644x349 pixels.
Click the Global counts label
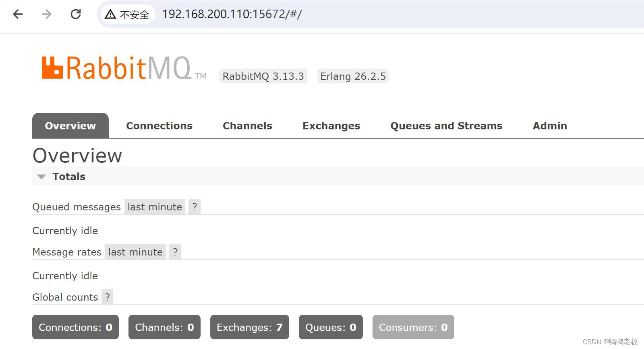coord(65,297)
